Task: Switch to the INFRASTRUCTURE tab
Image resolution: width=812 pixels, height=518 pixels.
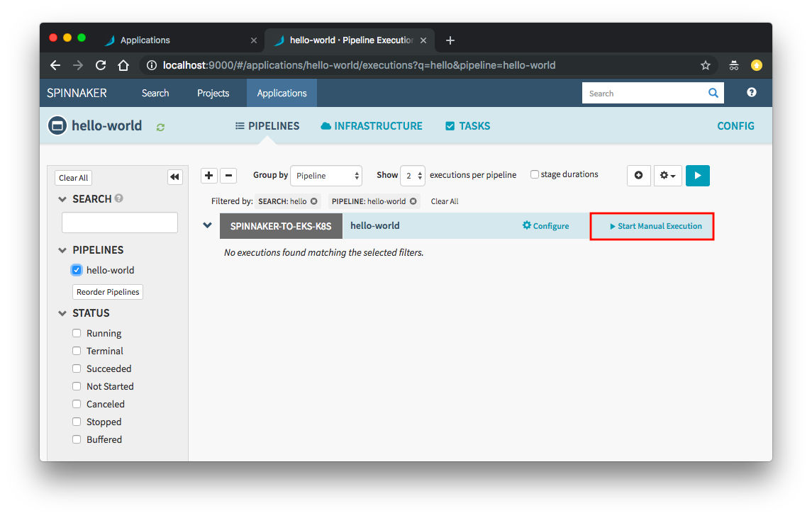Action: coord(372,125)
